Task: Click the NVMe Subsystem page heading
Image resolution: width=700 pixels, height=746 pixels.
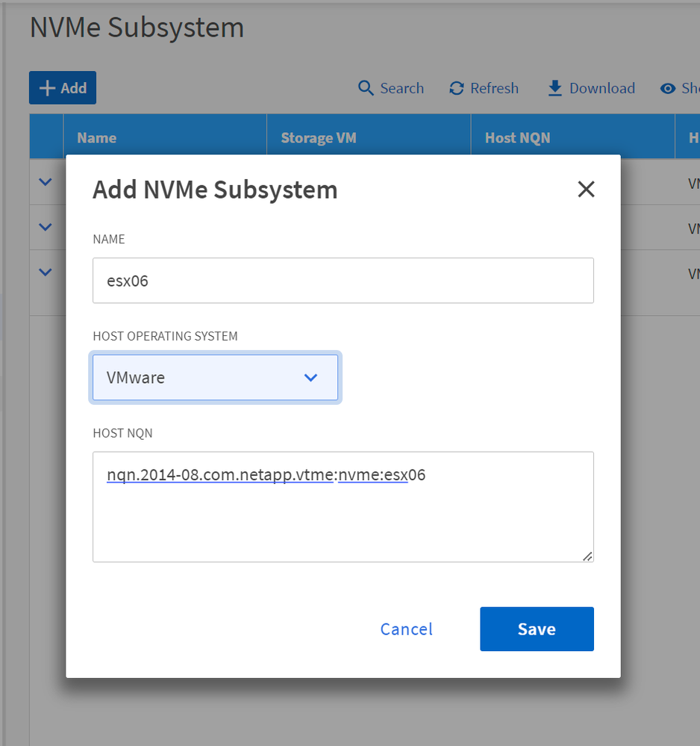Action: coord(137,28)
